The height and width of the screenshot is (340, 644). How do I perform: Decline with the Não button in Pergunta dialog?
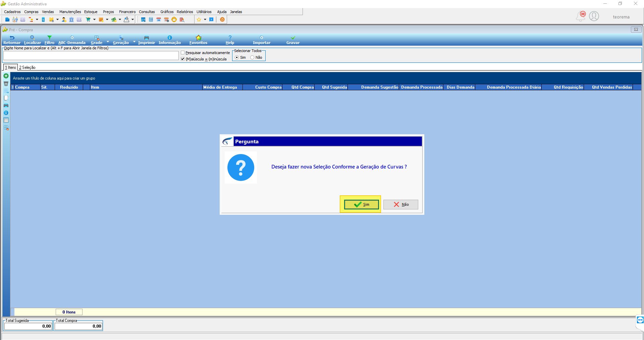pyautogui.click(x=401, y=204)
